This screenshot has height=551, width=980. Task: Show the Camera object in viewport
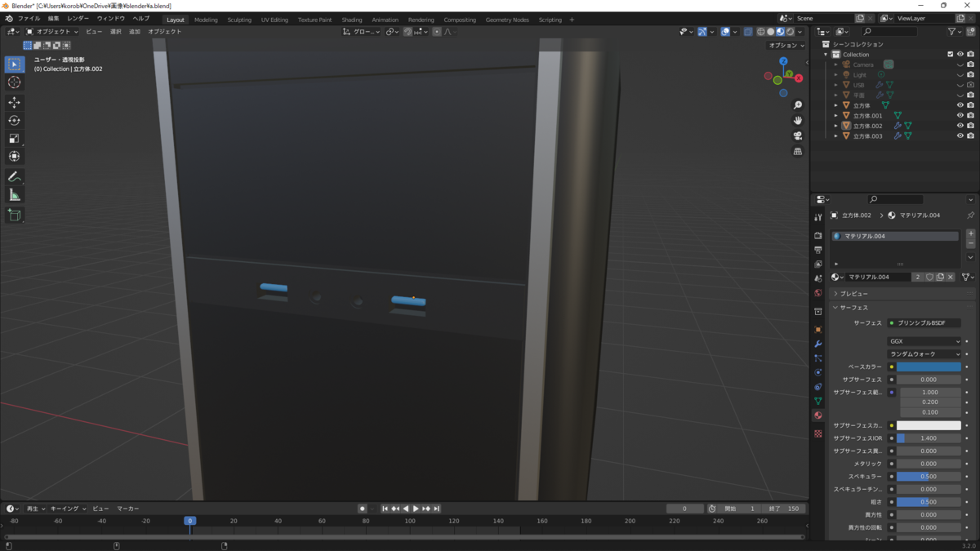pos(960,64)
